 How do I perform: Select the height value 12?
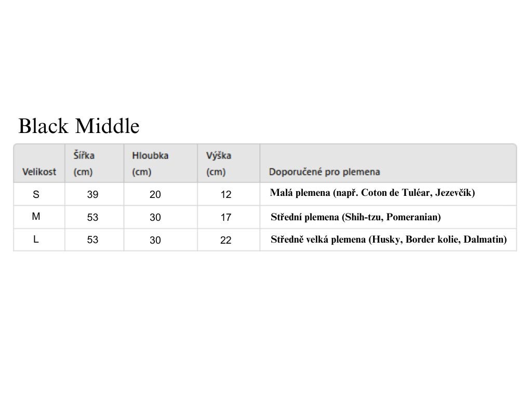tap(225, 195)
